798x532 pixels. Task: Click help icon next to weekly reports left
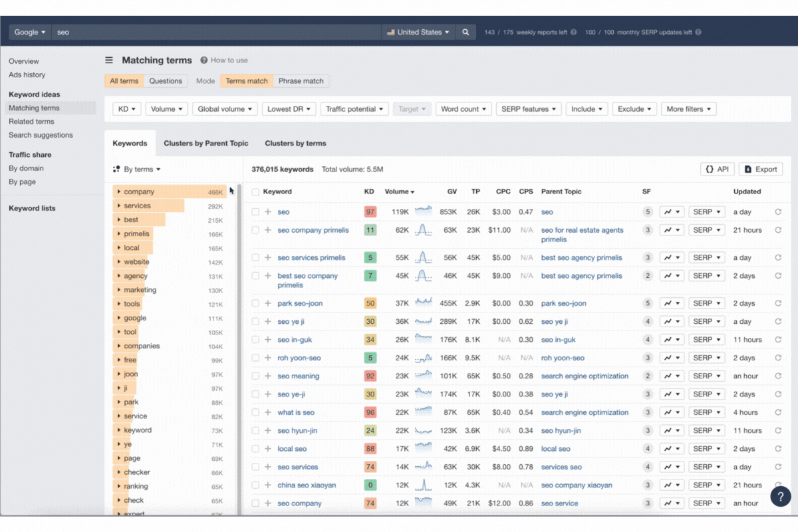[574, 32]
